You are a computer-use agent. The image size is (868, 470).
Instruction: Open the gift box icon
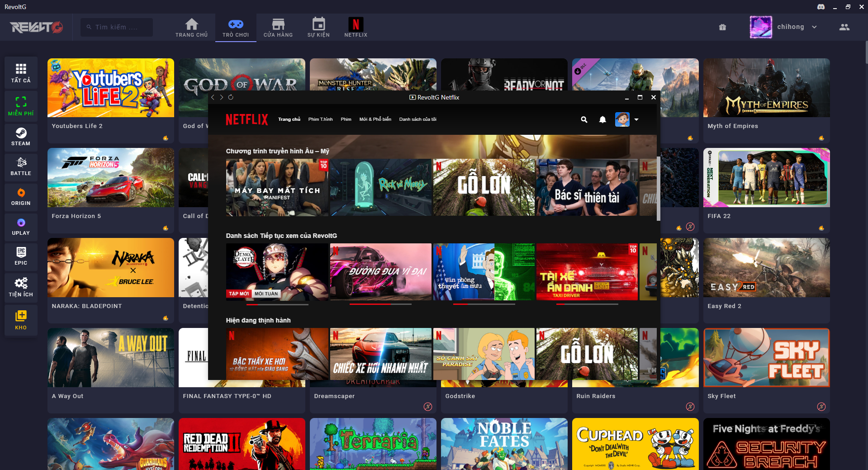point(722,27)
